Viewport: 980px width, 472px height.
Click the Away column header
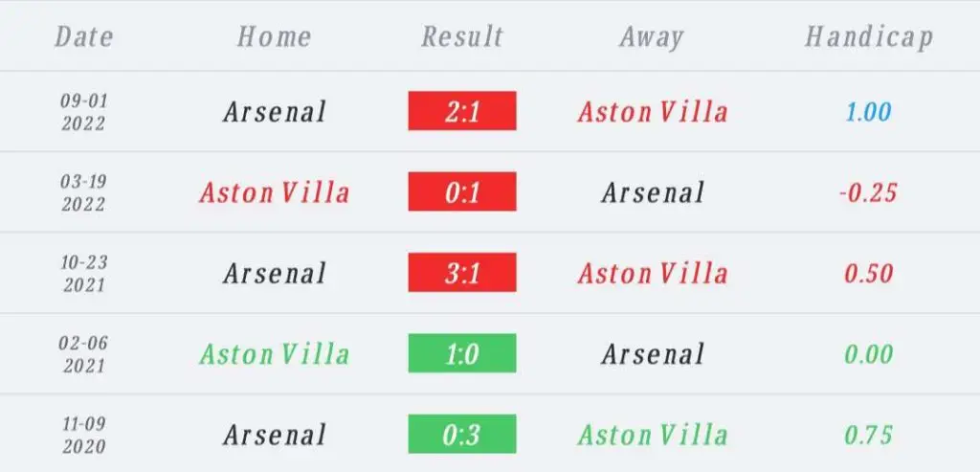[x=652, y=37]
